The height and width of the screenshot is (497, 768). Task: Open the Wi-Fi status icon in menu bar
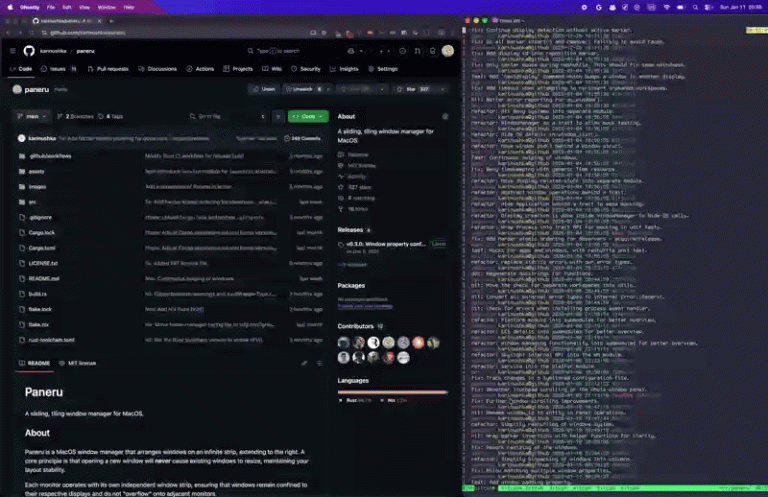(667, 7)
